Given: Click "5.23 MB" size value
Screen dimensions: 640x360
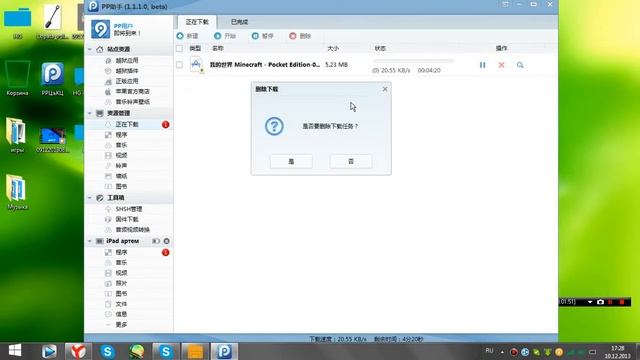Looking at the screenshot, I should coord(336,64).
